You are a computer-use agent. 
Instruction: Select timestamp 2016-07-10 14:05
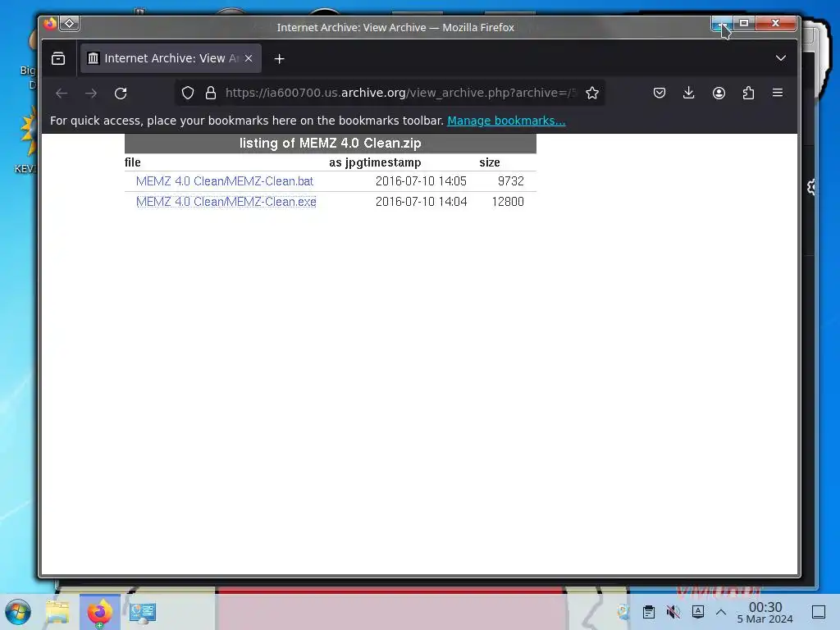click(x=421, y=181)
